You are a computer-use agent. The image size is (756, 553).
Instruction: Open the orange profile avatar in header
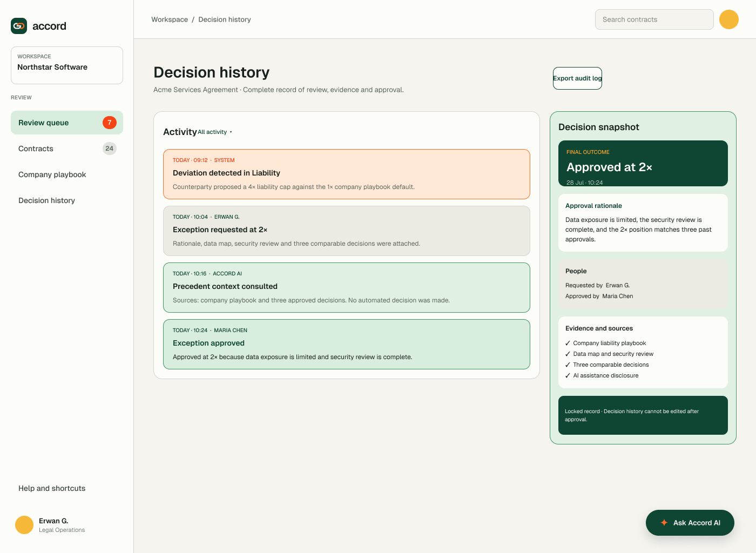point(728,19)
